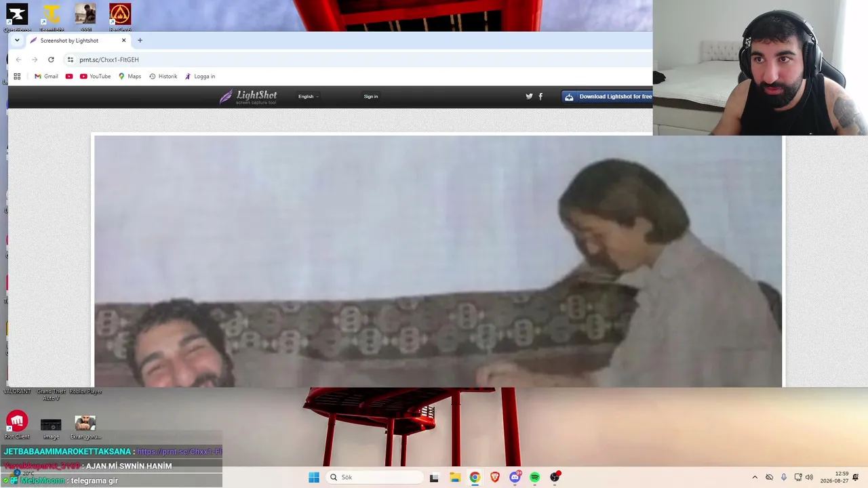Expand the English language dropdown
This screenshot has width=868, height=488.
(x=309, y=96)
